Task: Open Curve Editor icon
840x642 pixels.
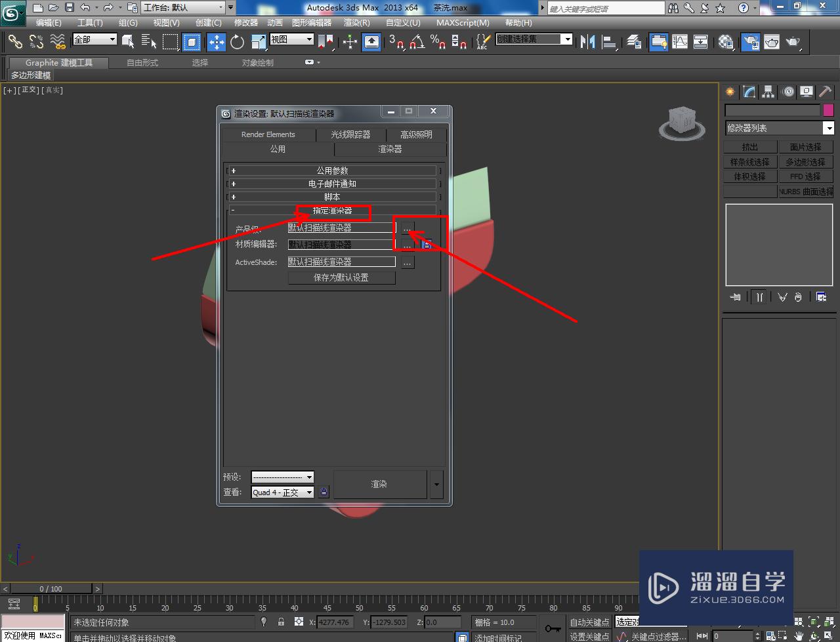Action: 680,42
